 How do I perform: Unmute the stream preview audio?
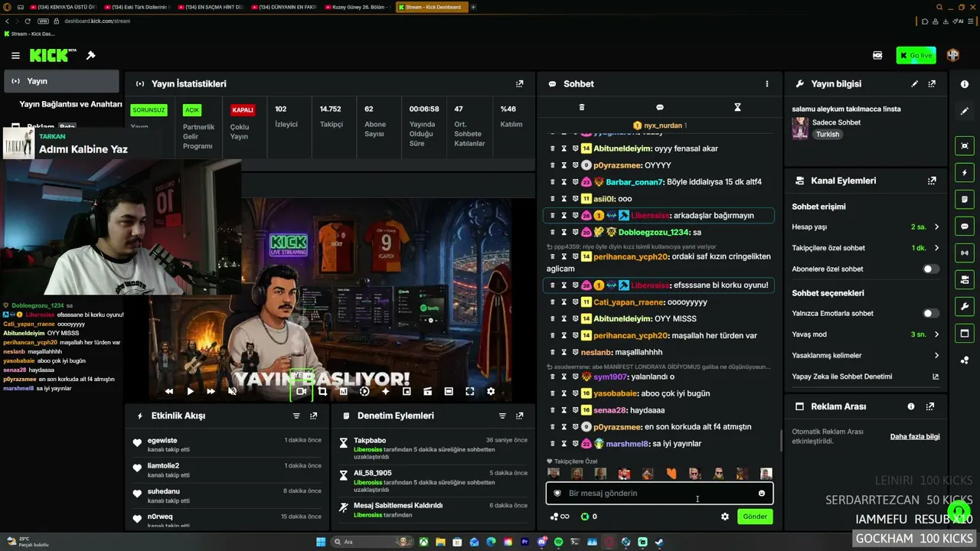pyautogui.click(x=232, y=391)
